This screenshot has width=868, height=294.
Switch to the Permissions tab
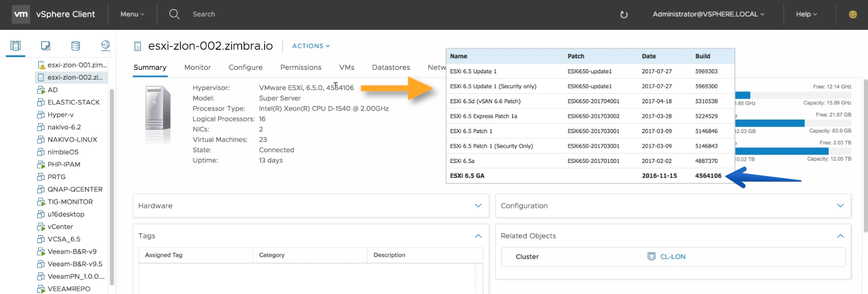click(301, 68)
